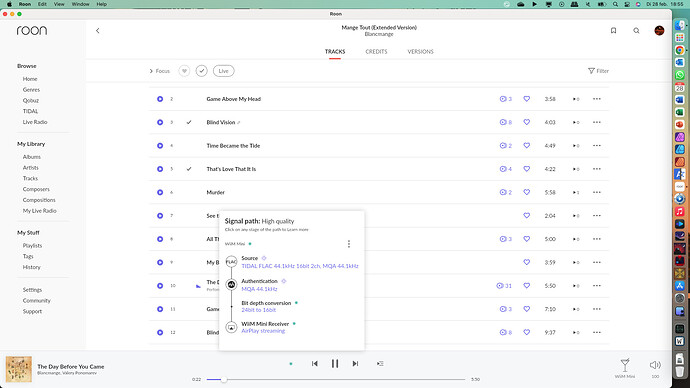Open more options for That's Love That It Is
690x388 pixels.
(x=597, y=169)
